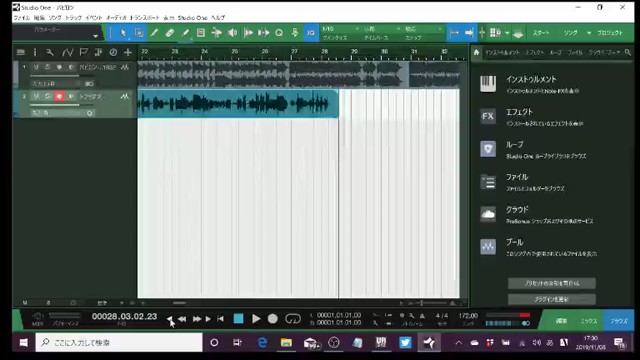The height and width of the screenshot is (360, 640).
Task: Select the Eraser tool
Action: pyautogui.click(x=170, y=33)
